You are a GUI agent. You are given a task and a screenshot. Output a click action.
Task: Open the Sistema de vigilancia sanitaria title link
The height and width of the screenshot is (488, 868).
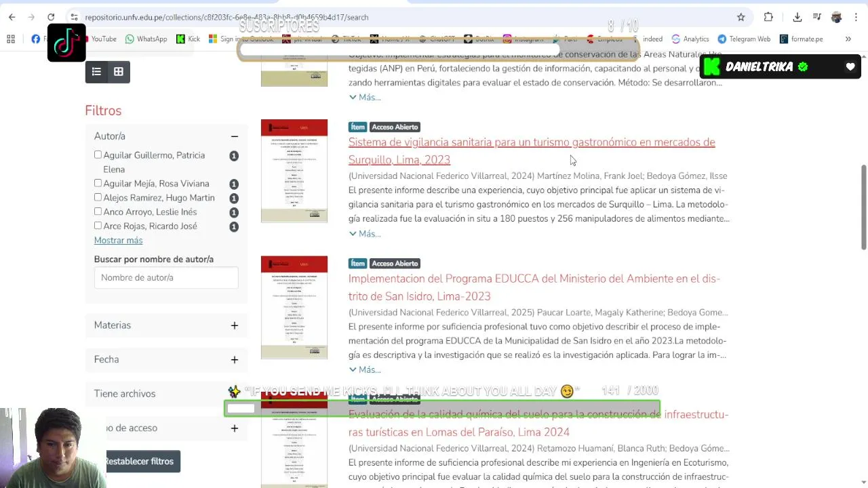[x=532, y=150]
